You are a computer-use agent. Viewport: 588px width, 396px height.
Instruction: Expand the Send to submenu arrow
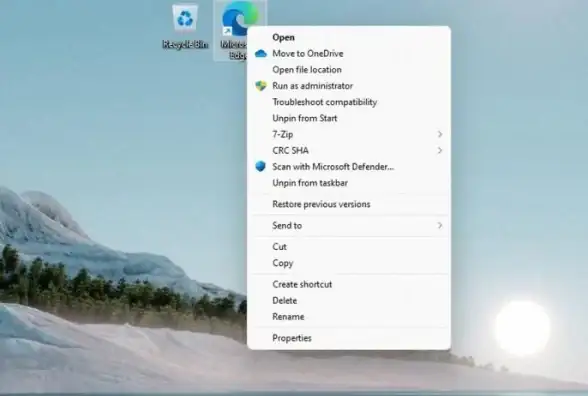tap(440, 225)
